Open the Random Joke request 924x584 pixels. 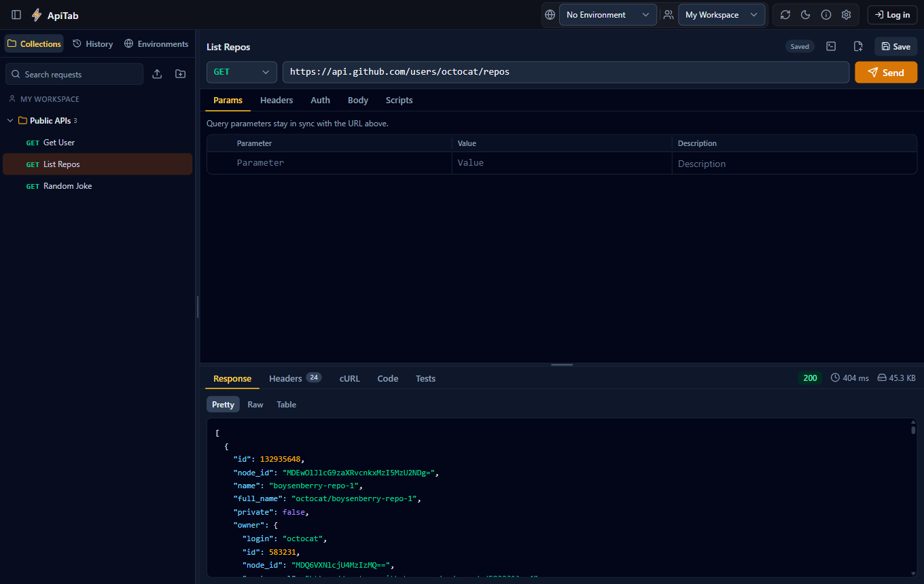coord(98,186)
